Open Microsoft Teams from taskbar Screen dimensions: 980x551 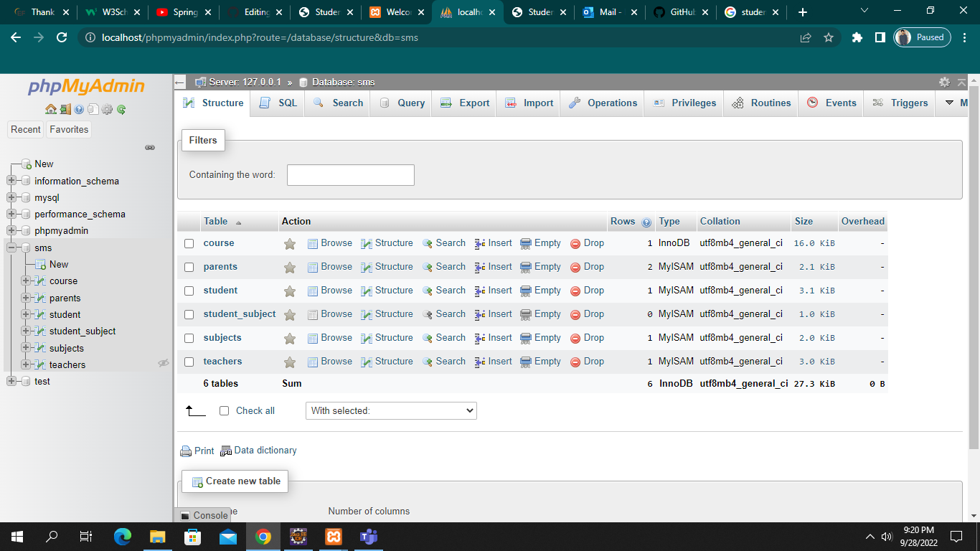(x=368, y=536)
